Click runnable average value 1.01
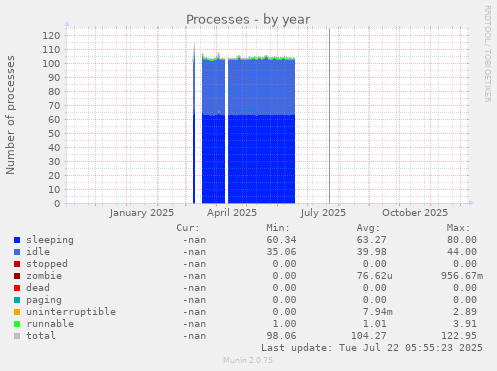The width and height of the screenshot is (497, 371). pyautogui.click(x=374, y=324)
